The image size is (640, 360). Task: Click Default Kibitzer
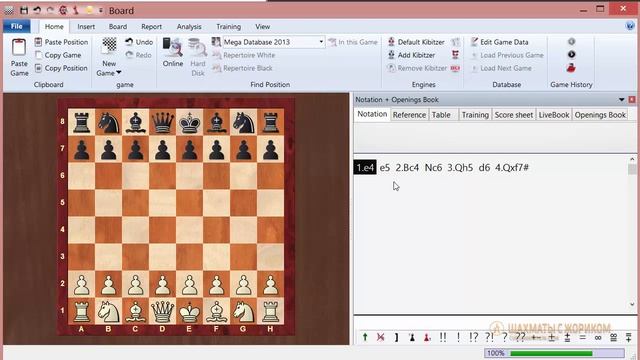click(x=416, y=42)
